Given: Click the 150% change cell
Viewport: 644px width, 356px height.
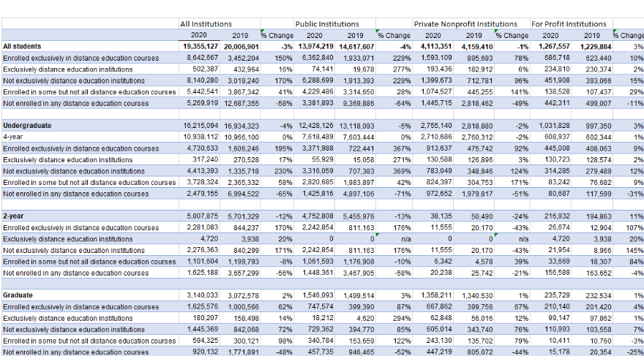Looking at the screenshot, I should pos(277,58).
